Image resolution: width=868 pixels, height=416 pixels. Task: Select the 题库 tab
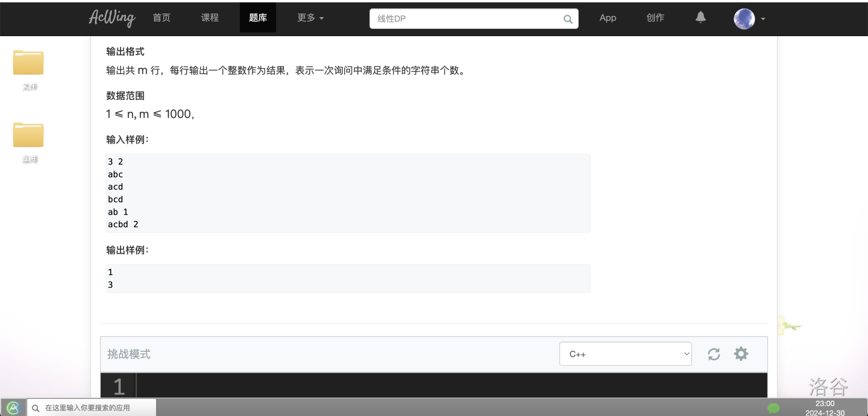[258, 18]
